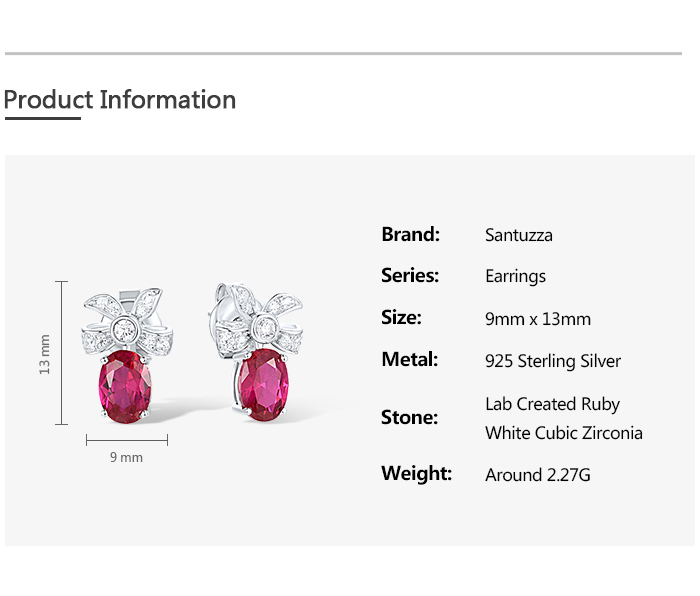Select the 9mm x 13mm size value

coord(537,319)
